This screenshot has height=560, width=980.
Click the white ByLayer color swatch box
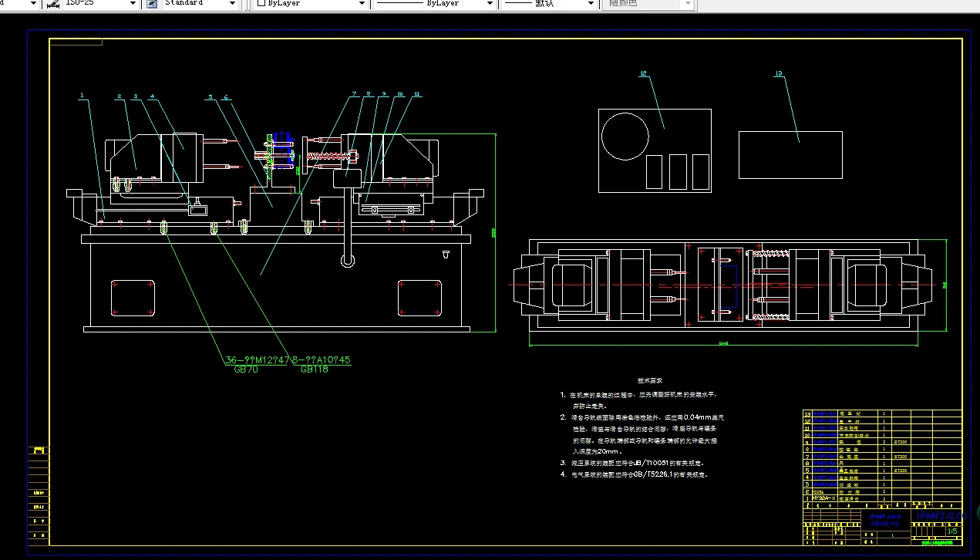[261, 4]
